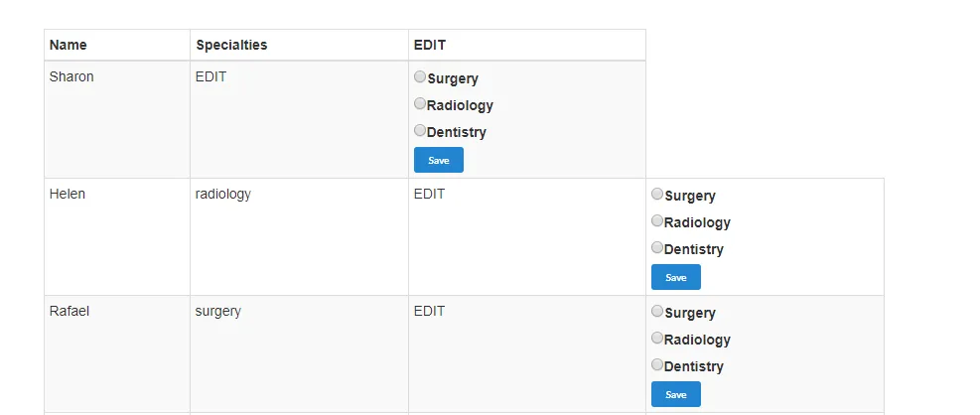Select Radiology radio in Helen's row
980x415 pixels.
pos(657,220)
